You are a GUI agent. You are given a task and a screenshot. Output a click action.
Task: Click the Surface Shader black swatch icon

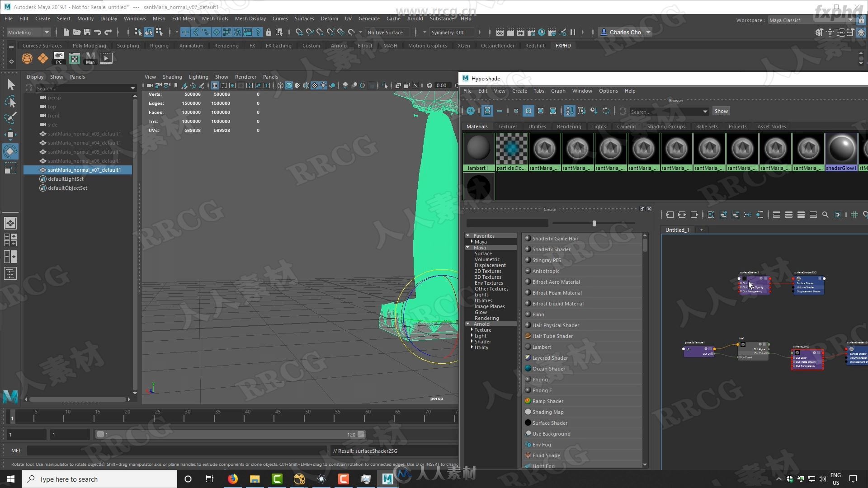pos(528,423)
